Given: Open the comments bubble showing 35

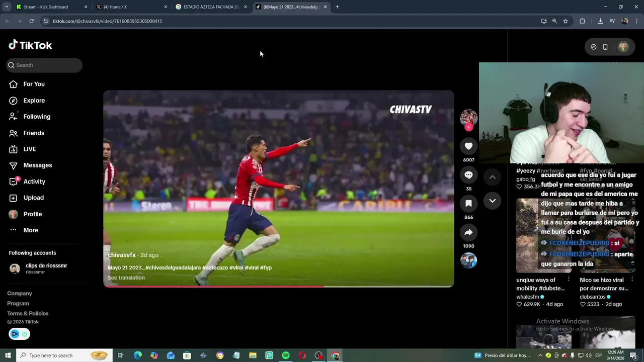Looking at the screenshot, I should point(468,175).
